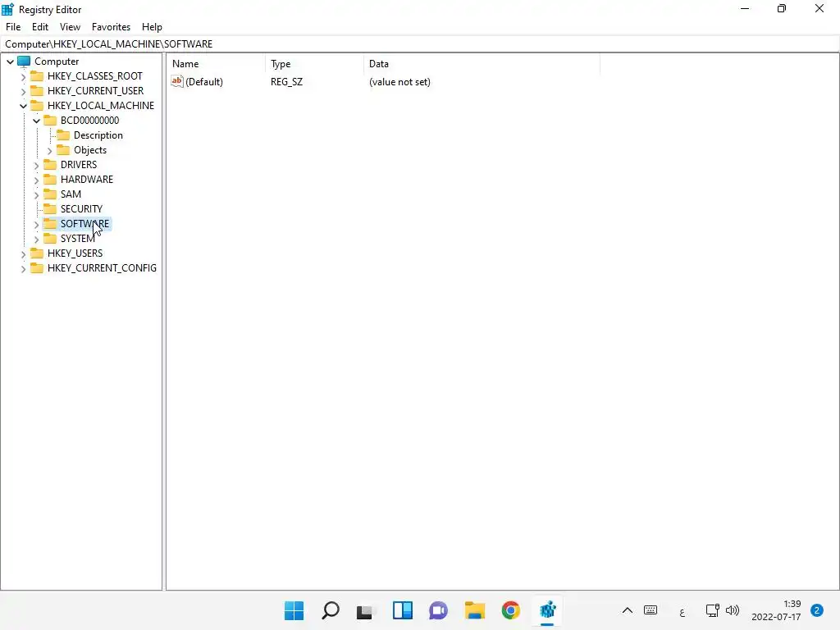This screenshot has width=840, height=630.
Task: Collapse the Computer root node
Action: click(x=10, y=62)
